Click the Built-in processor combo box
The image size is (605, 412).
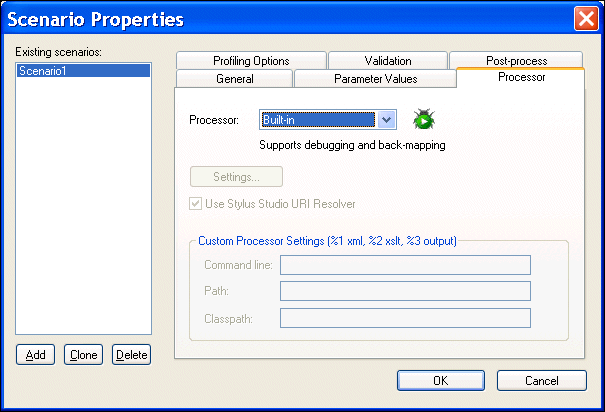(318, 120)
